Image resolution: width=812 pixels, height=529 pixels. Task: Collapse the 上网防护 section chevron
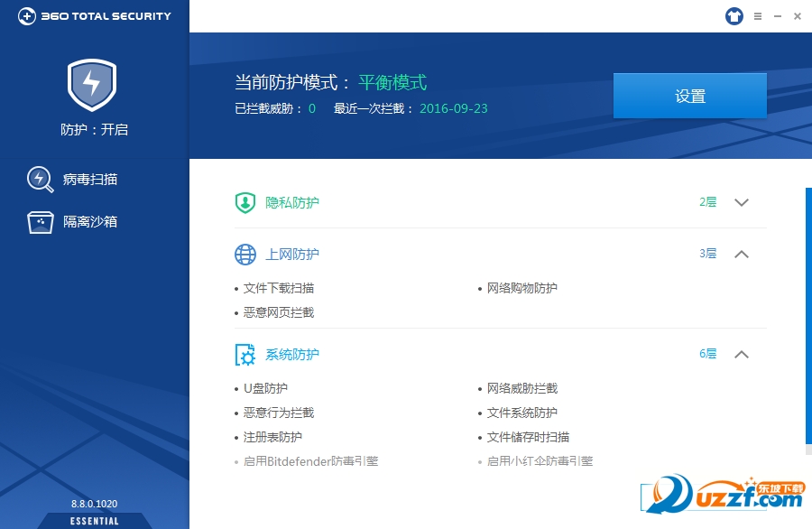[742, 255]
